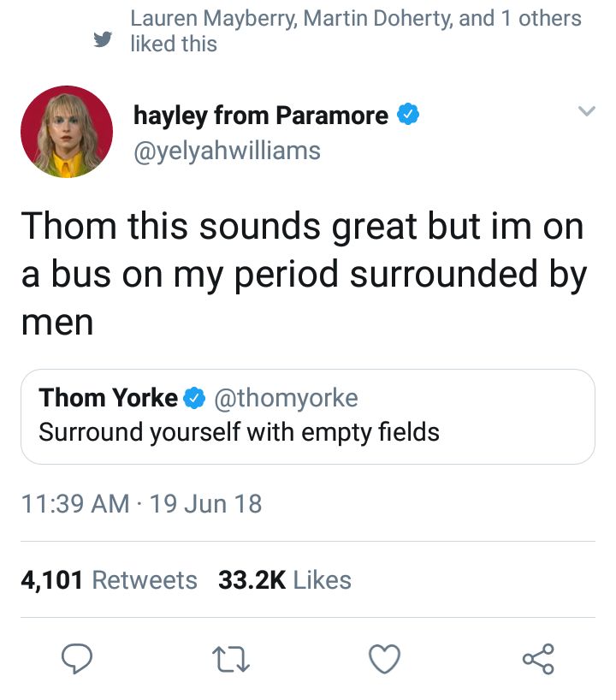The image size is (616, 700).
Task: Like the tweet with heart icon
Action: (384, 658)
